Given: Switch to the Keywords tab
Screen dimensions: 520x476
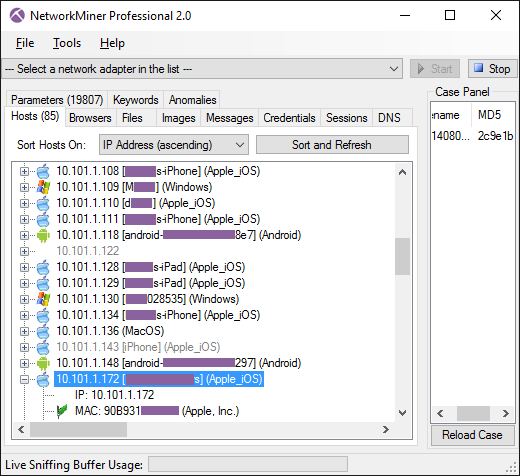Looking at the screenshot, I should [x=136, y=100].
